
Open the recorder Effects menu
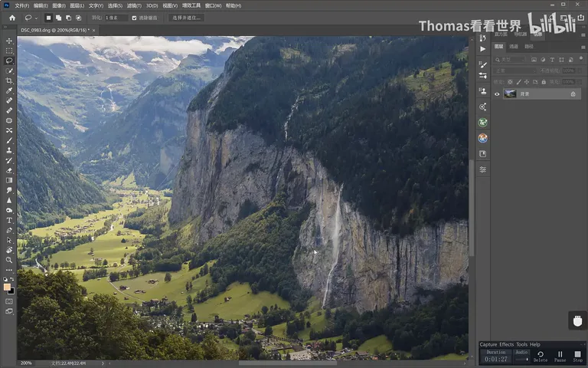point(506,344)
